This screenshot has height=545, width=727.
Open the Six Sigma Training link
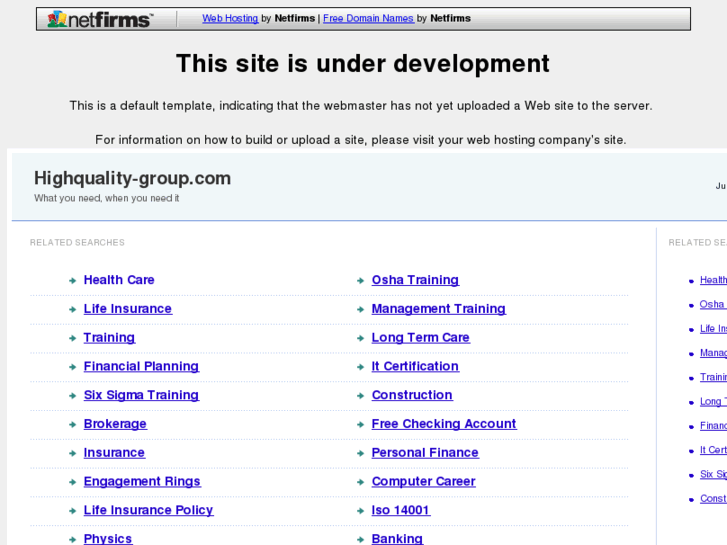[x=141, y=395]
